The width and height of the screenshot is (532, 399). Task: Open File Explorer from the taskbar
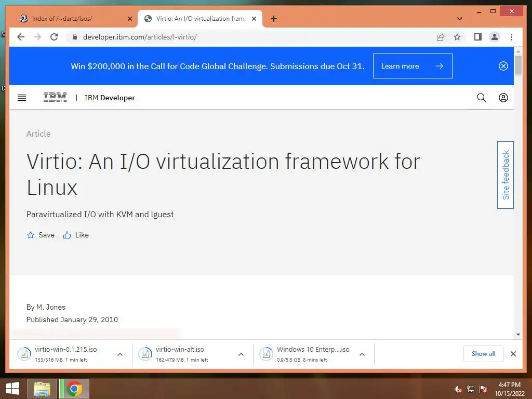pyautogui.click(x=42, y=389)
